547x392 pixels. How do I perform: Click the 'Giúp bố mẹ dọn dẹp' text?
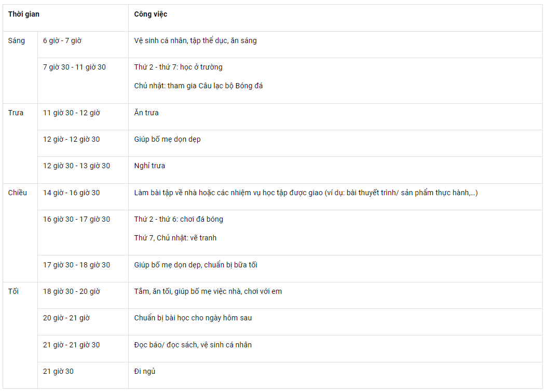click(x=168, y=139)
